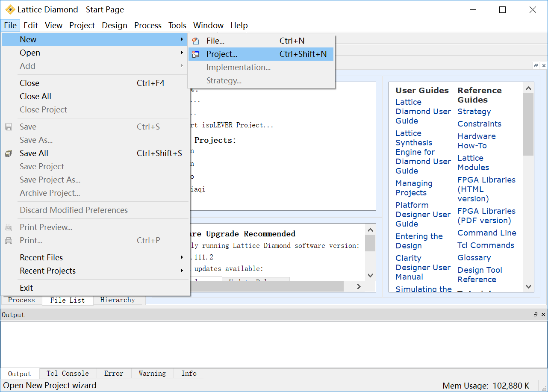
Task: Open the Project menu
Action: [x=82, y=25]
